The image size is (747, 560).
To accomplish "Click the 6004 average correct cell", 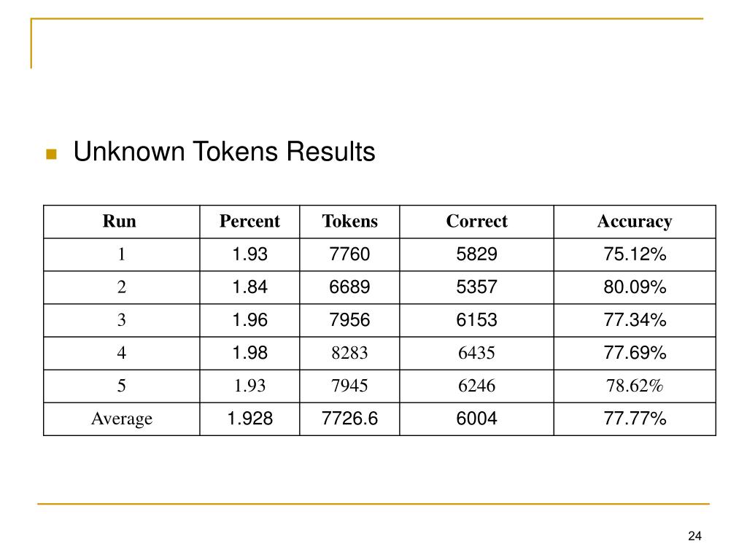I will 476,419.
